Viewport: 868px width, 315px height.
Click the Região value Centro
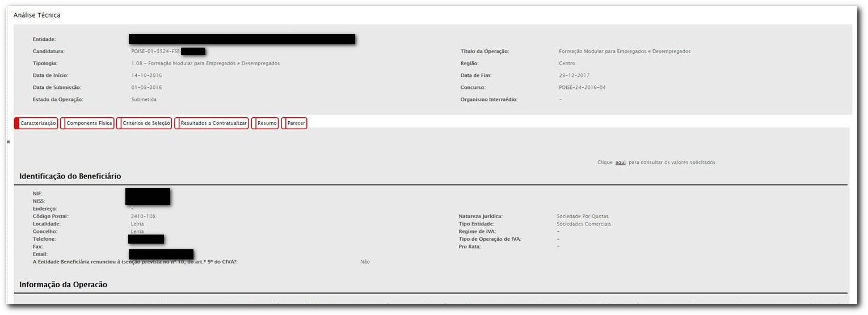[567, 63]
